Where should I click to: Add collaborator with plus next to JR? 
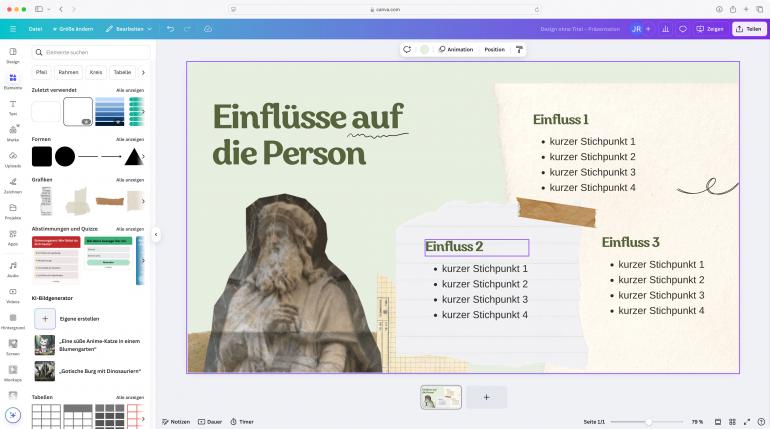point(648,29)
